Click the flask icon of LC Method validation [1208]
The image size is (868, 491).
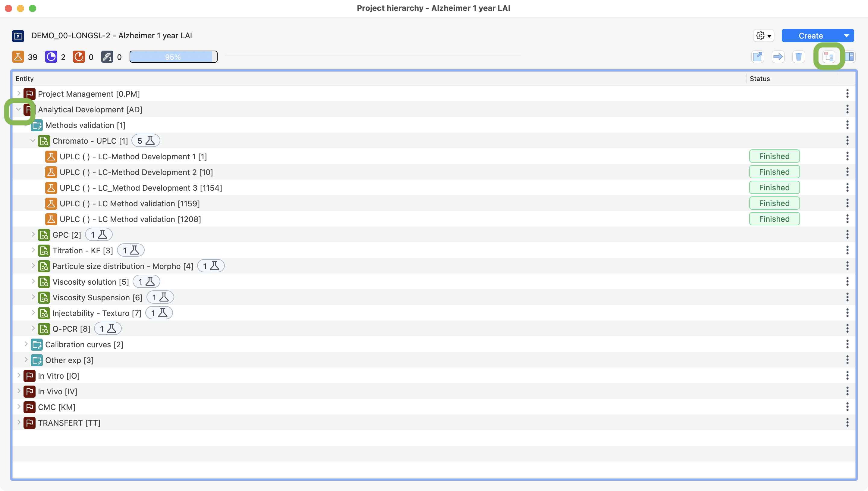(x=51, y=219)
